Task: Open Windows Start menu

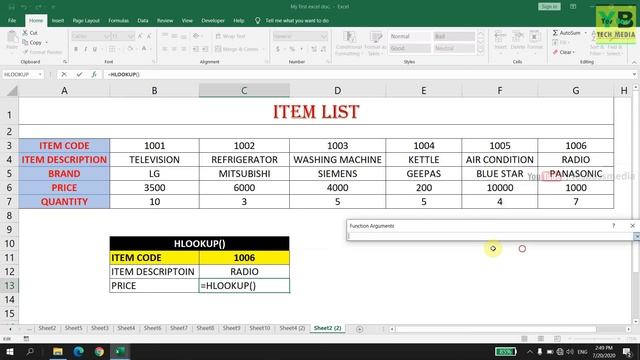Action: 9,351
